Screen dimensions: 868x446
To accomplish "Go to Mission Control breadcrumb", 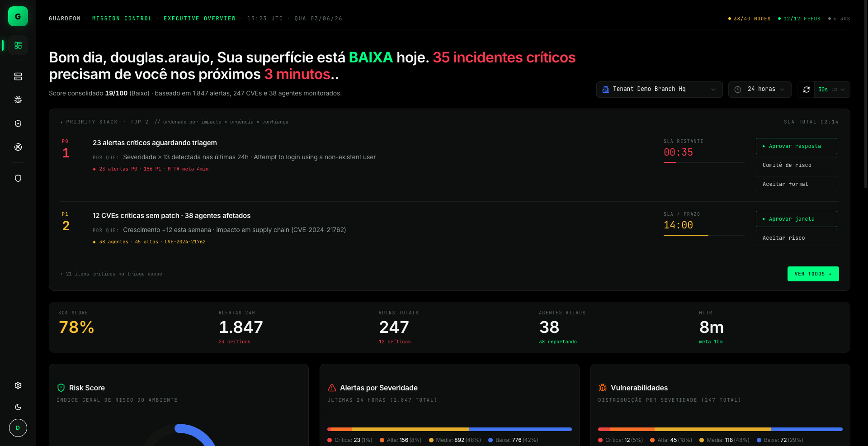I will pos(122,19).
